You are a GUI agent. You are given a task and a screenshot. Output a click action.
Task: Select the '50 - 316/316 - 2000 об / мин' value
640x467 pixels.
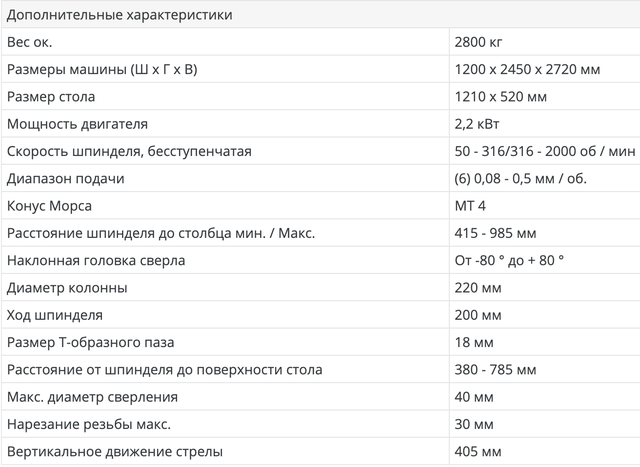(545, 151)
